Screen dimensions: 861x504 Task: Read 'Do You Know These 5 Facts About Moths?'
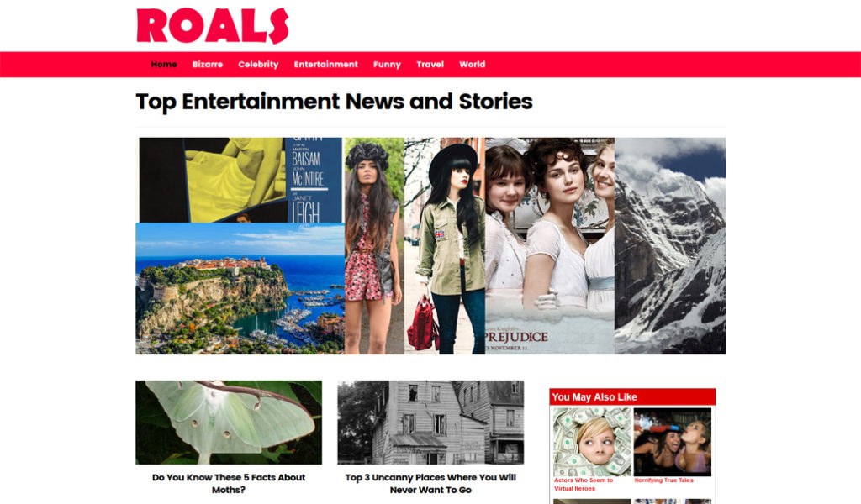pyautogui.click(x=229, y=484)
